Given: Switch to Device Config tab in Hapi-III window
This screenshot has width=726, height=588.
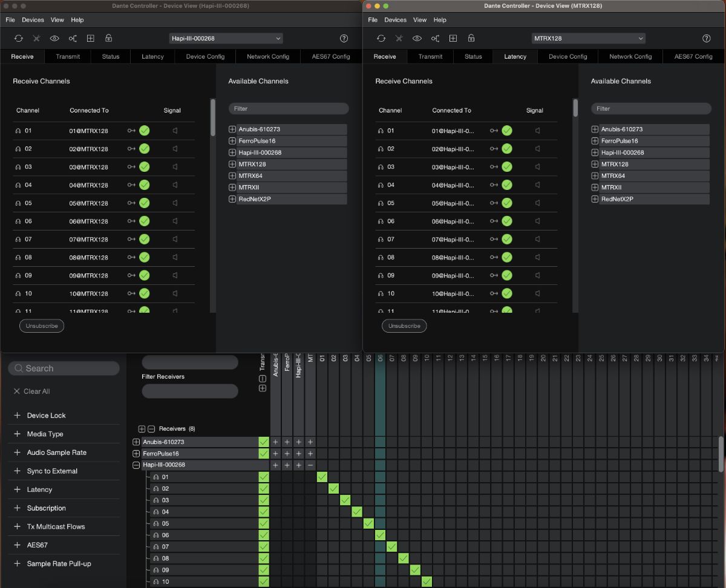Looking at the screenshot, I should coord(205,56).
